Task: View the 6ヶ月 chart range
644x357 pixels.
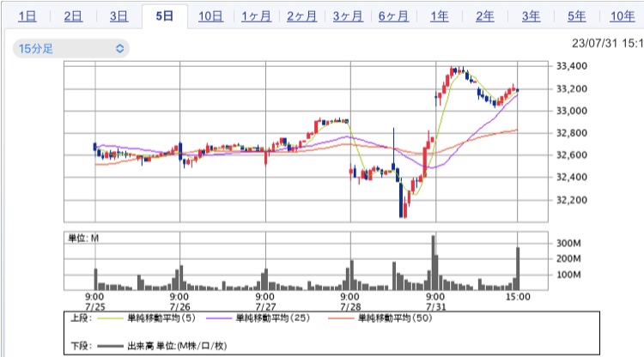Action: point(393,16)
